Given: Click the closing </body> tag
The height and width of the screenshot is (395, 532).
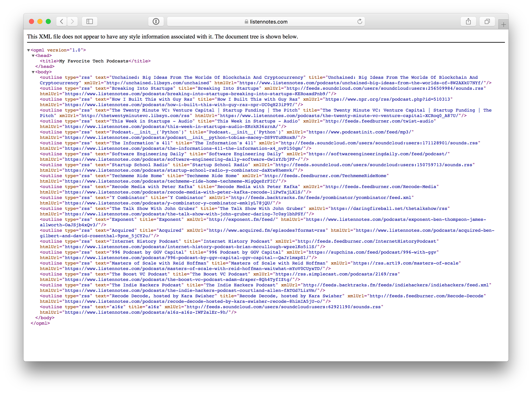Looking at the screenshot, I should tap(45, 318).
